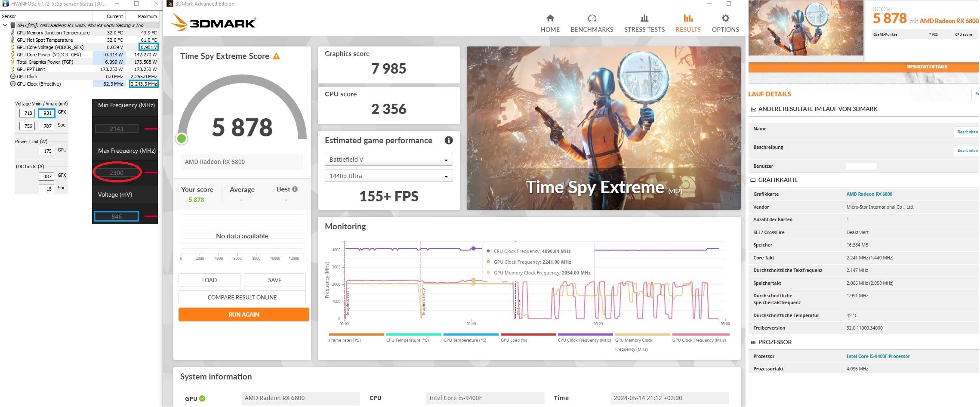Screen dimensions: 980x407
Task: Click the Time Spy Extreme preview image
Action: pyautogui.click(x=604, y=128)
